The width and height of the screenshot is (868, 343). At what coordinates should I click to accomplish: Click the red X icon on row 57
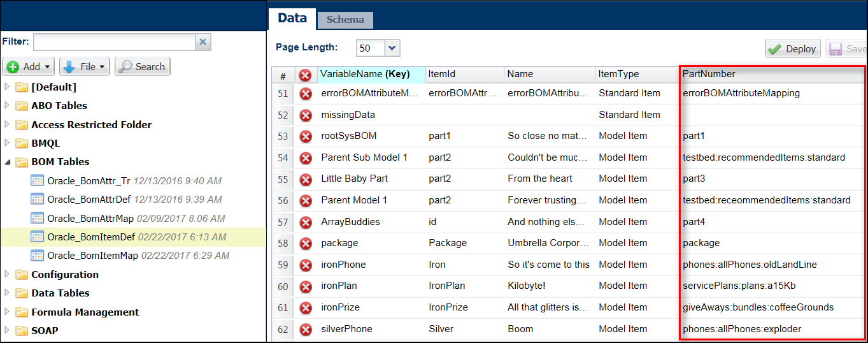coord(306,223)
